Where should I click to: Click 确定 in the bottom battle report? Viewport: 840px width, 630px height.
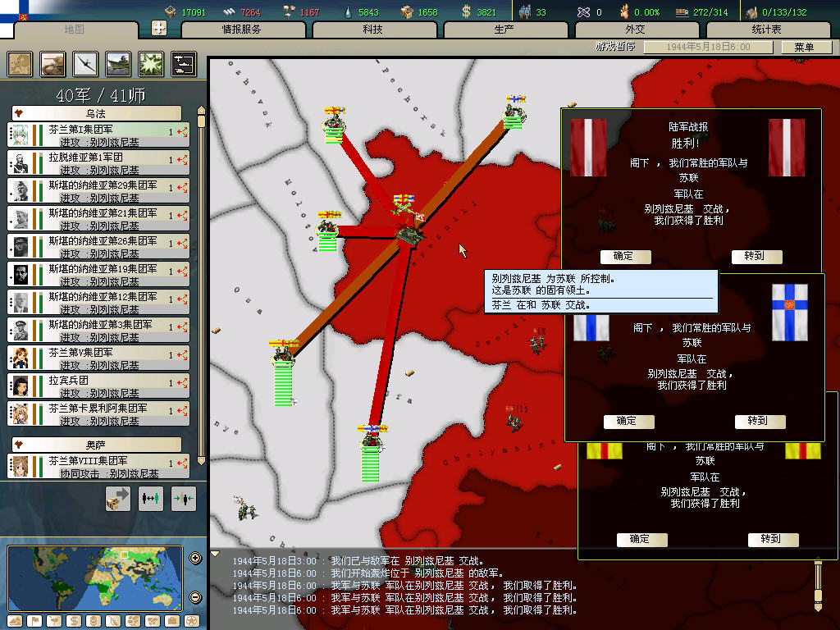coord(641,539)
